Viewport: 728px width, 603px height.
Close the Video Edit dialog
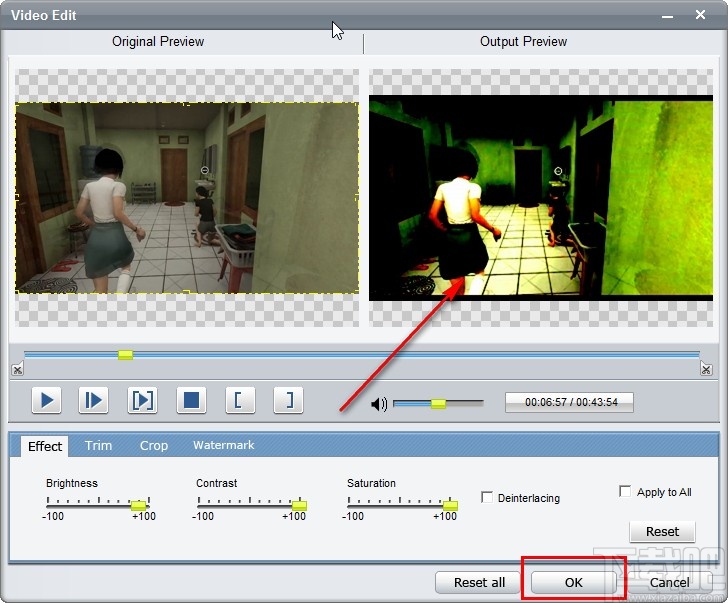700,15
